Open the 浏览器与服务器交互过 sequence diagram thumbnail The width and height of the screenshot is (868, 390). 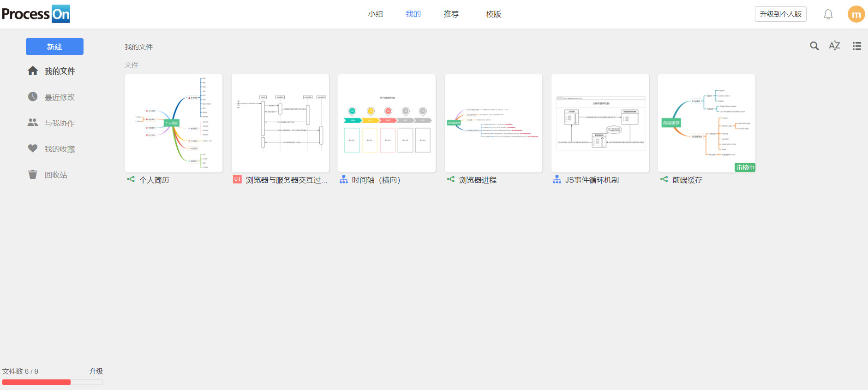(281, 123)
